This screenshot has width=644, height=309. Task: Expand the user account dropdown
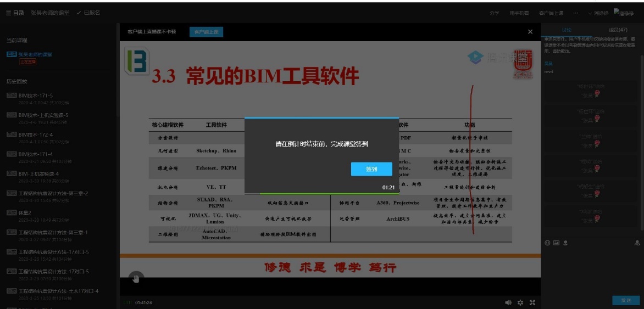[x=598, y=13]
